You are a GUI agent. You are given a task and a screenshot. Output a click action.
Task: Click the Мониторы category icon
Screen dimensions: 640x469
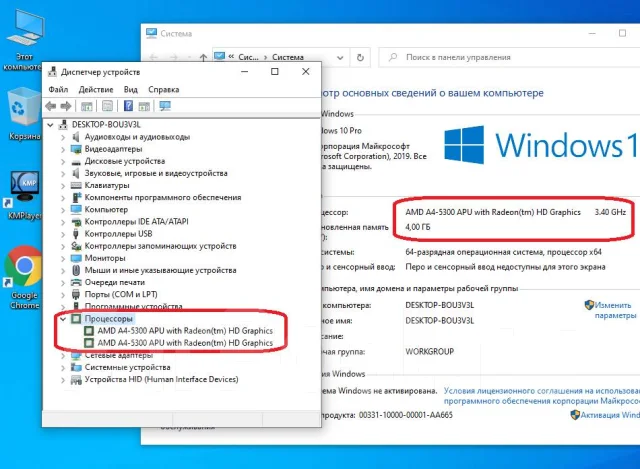coord(76,258)
